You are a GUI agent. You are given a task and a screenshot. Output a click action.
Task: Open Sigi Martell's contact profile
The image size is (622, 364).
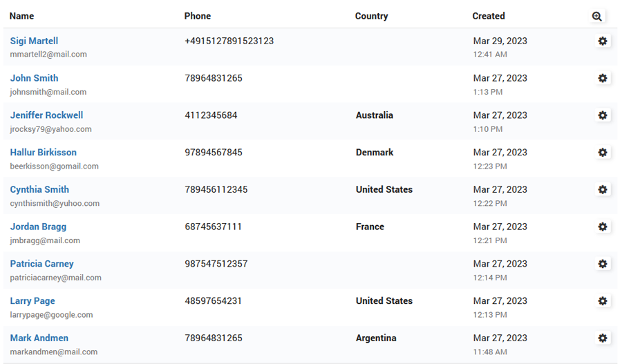34,41
